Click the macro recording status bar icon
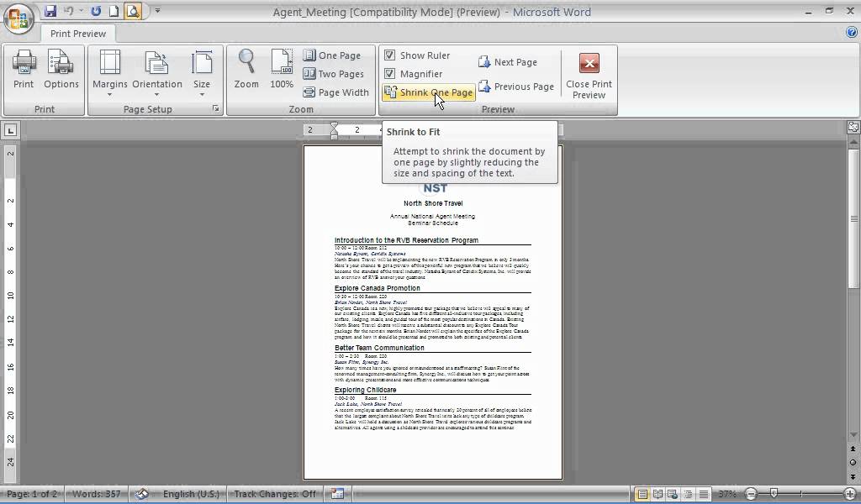861x504 pixels. 337,494
